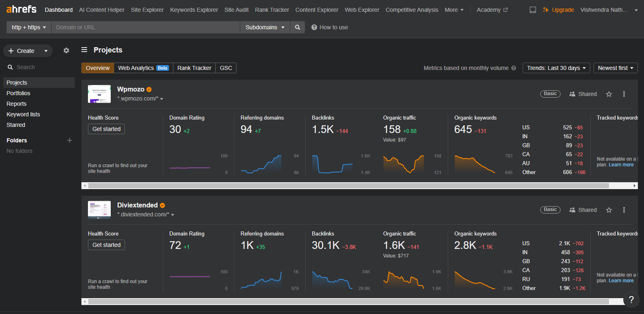
Task: Star the Wpmozo project
Action: 609,94
